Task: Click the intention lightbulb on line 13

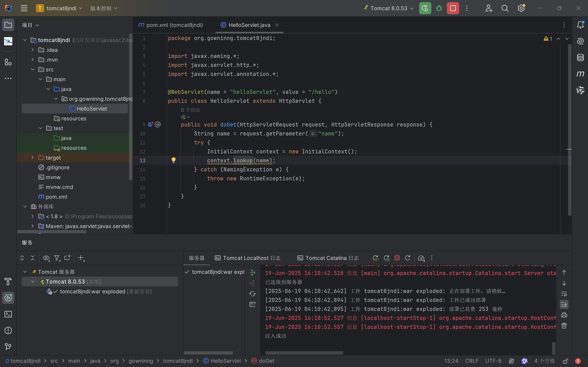Action: click(173, 160)
